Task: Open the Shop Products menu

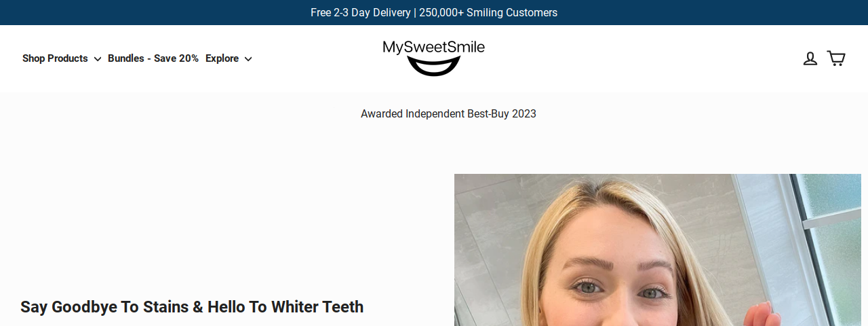Action: 55,58
